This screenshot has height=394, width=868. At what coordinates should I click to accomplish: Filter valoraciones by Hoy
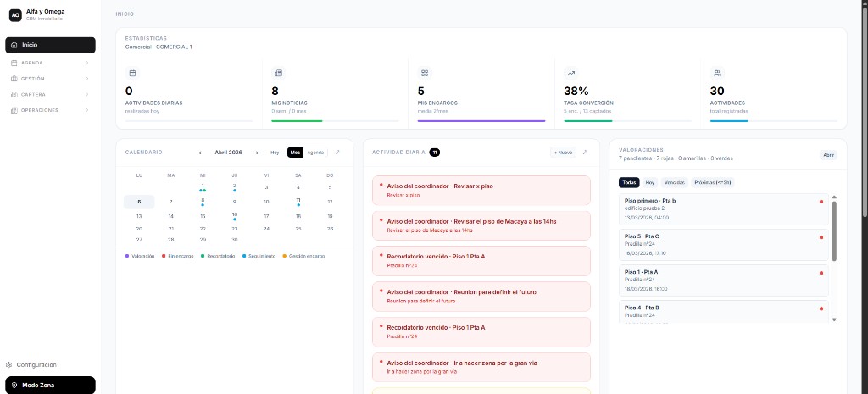tap(650, 183)
